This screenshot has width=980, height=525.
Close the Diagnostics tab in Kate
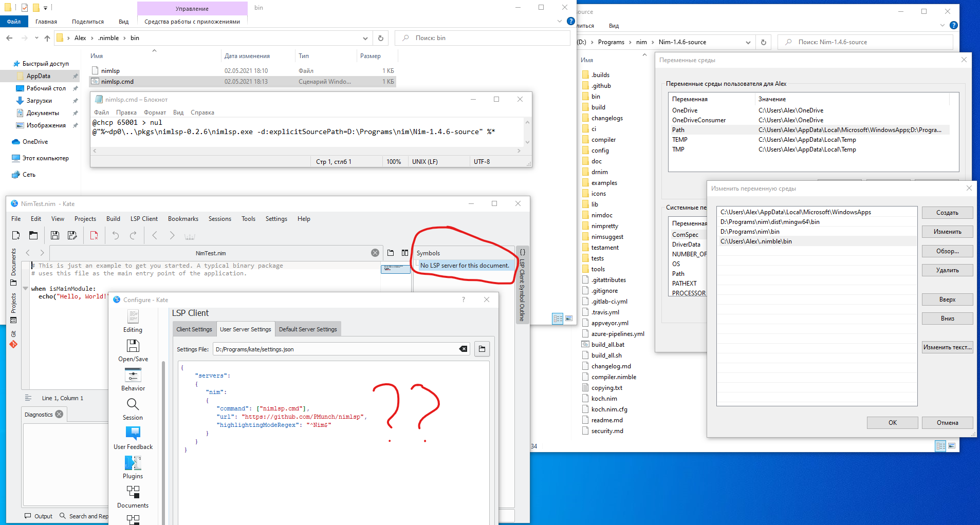59,414
